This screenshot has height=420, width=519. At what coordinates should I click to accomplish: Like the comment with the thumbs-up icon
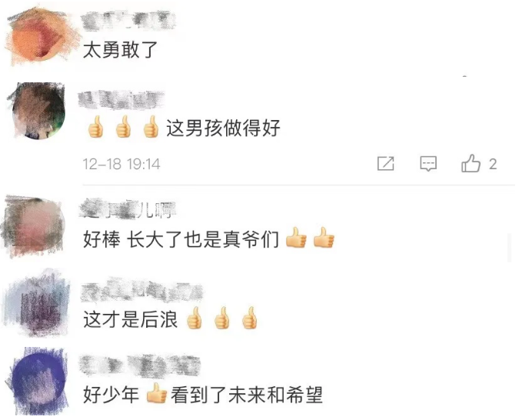point(471,163)
